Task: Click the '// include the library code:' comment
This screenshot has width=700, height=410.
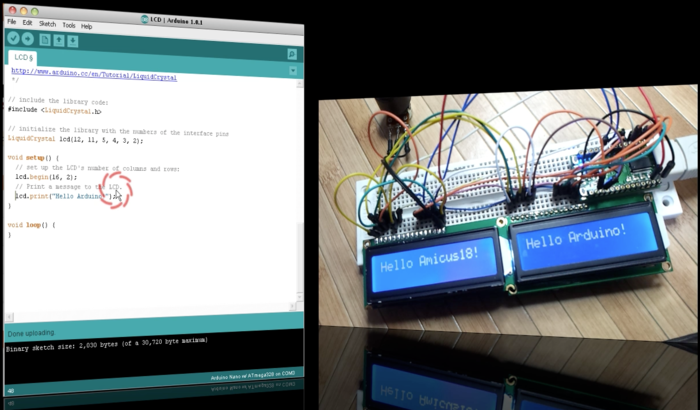Action: pyautogui.click(x=58, y=101)
